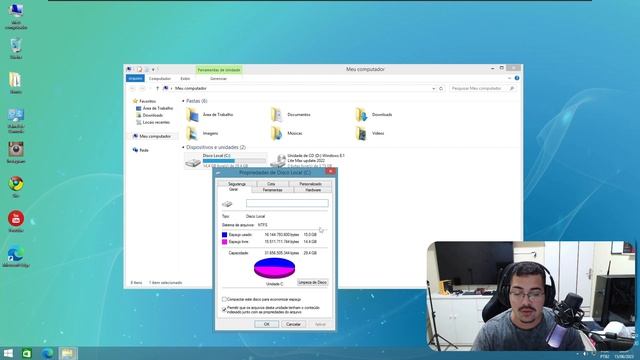
Task: Switch to the Personalizado properties tab
Action: (x=310, y=184)
